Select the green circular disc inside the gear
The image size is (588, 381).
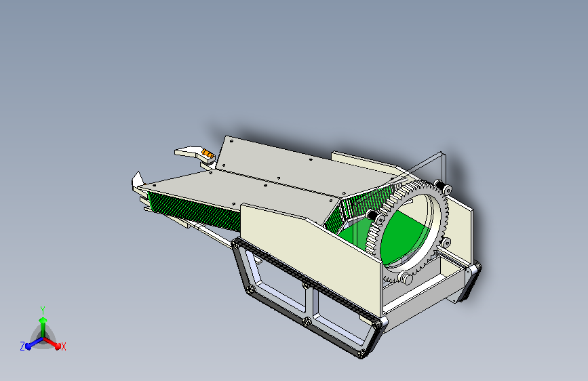pos(405,237)
